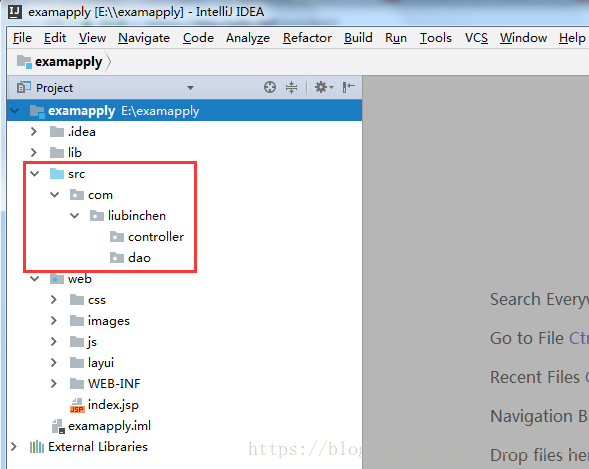Select the com package
This screenshot has width=589, height=469.
point(100,195)
